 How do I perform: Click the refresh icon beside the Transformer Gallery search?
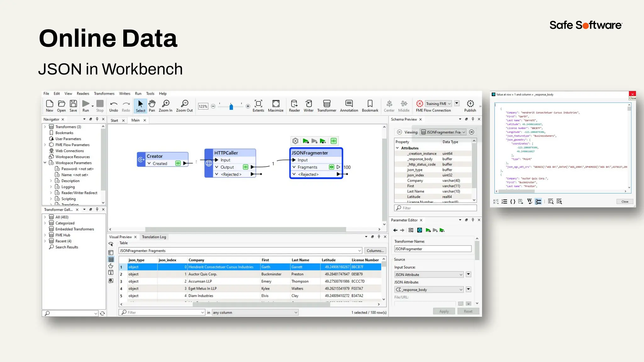[x=102, y=313]
